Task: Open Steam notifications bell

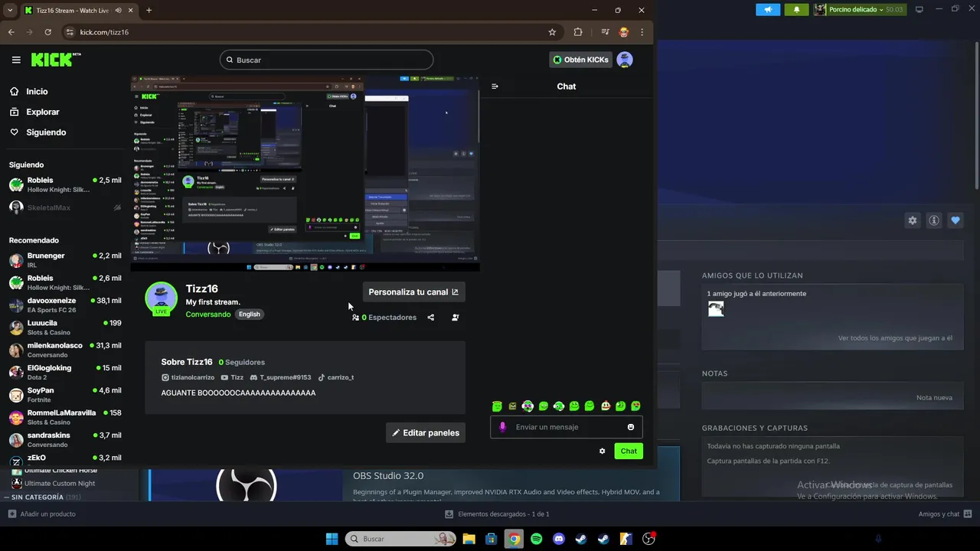Action: click(796, 9)
